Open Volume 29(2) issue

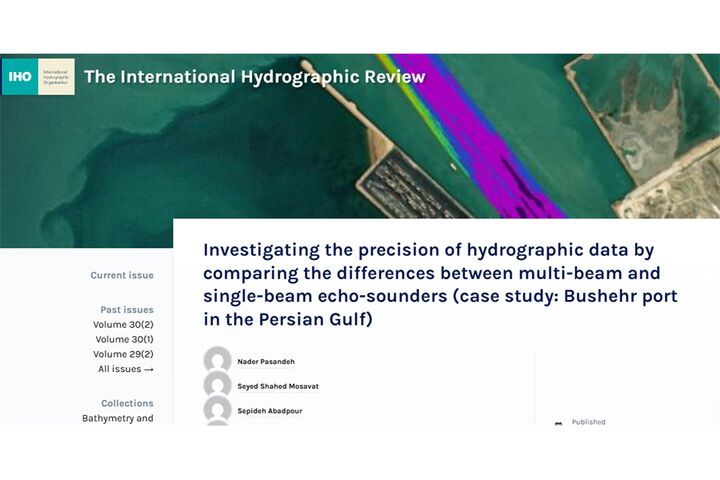click(123, 354)
